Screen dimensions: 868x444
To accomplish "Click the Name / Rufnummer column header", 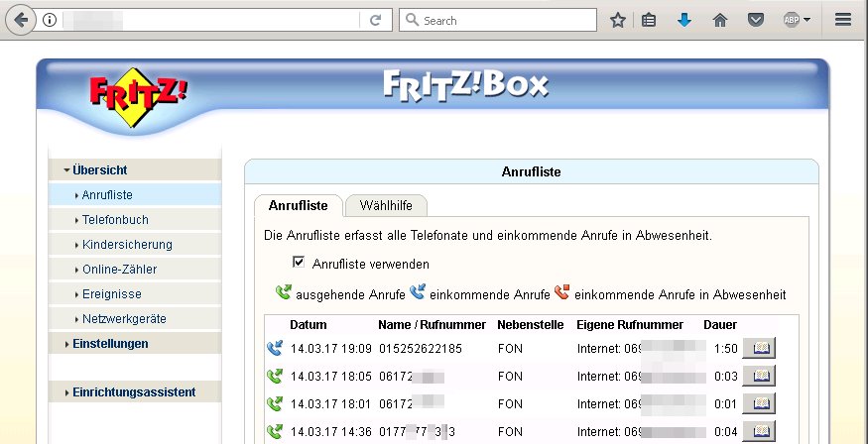I will click(x=432, y=324).
